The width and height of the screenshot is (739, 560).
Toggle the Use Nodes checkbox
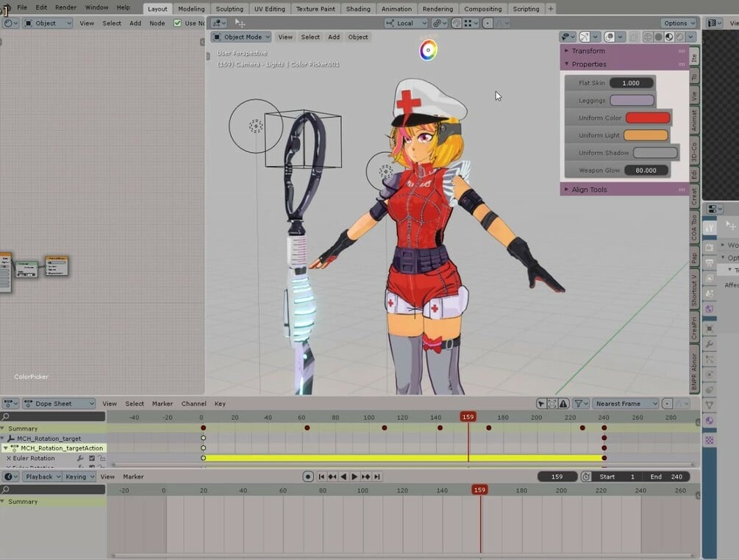click(x=177, y=23)
